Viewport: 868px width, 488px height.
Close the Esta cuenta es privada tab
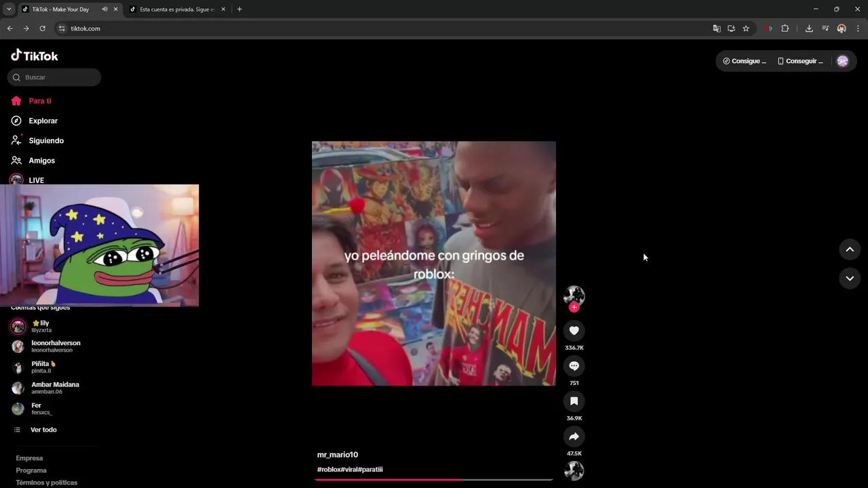point(223,9)
